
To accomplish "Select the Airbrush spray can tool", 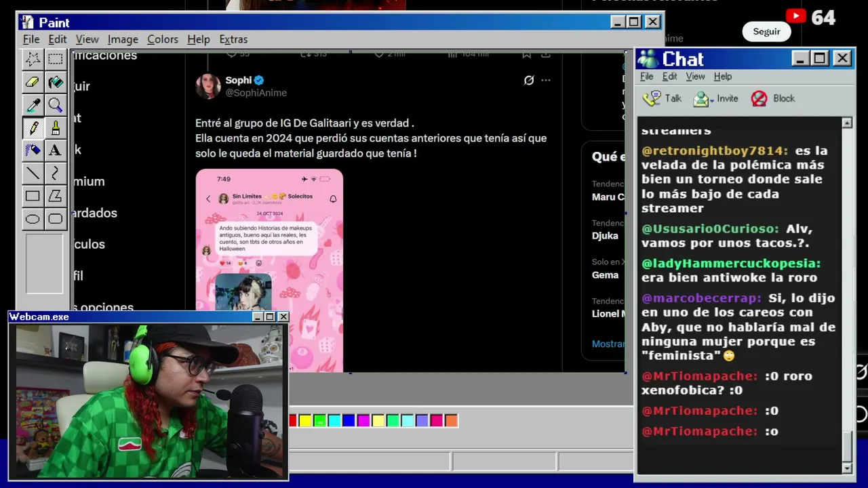I will 33,150.
